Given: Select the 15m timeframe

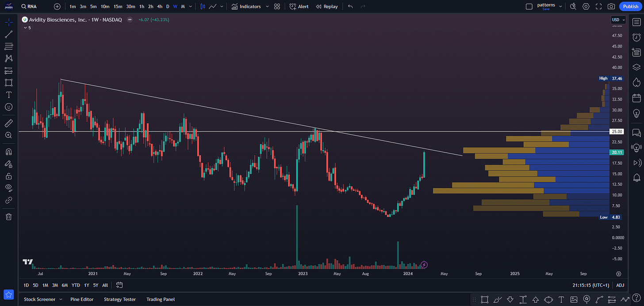Looking at the screenshot, I should click(118, 7).
